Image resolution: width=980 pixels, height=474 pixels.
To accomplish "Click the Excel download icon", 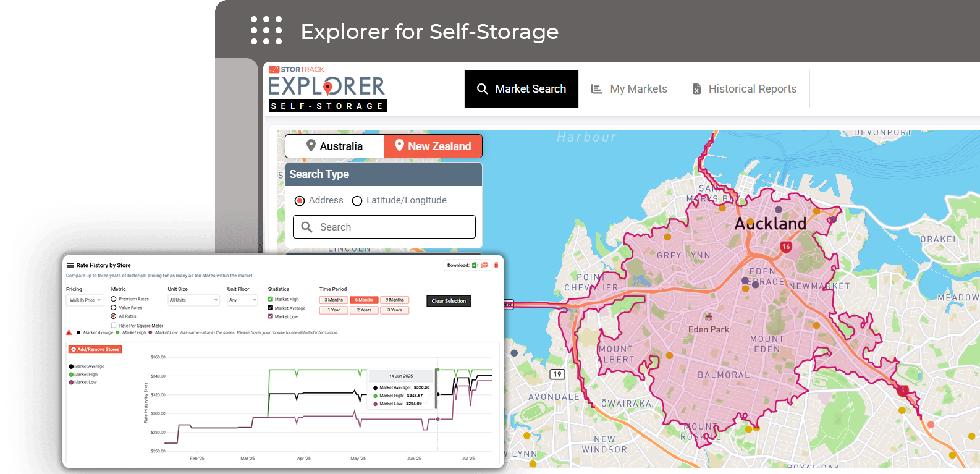I will 475,265.
